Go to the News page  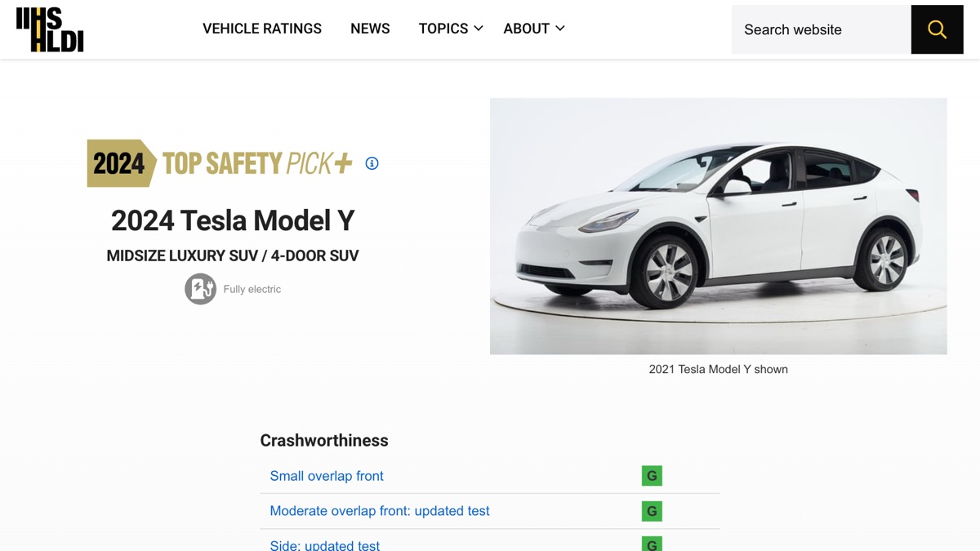370,29
